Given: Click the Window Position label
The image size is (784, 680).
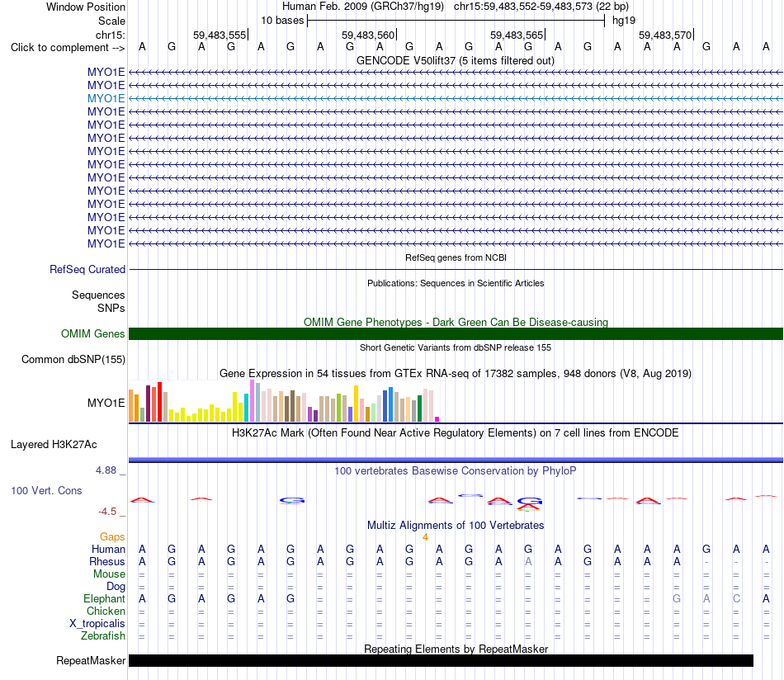Looking at the screenshot, I should 86,7.
